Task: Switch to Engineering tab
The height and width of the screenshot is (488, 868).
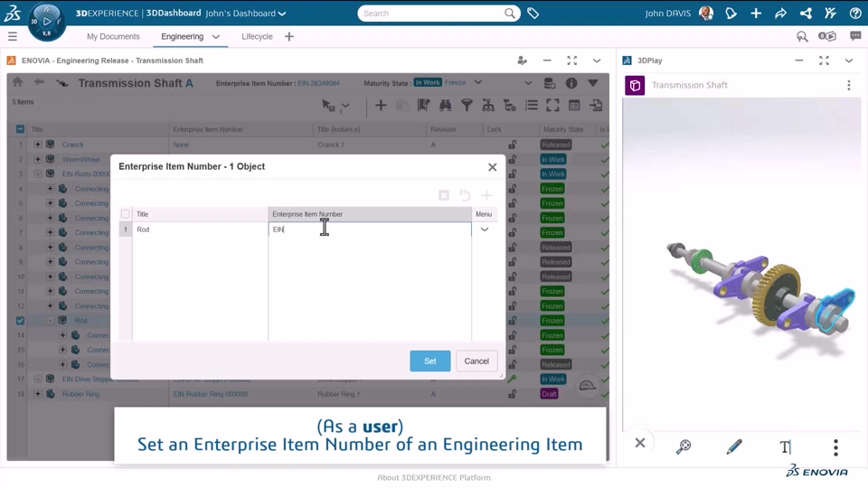Action: click(x=182, y=36)
